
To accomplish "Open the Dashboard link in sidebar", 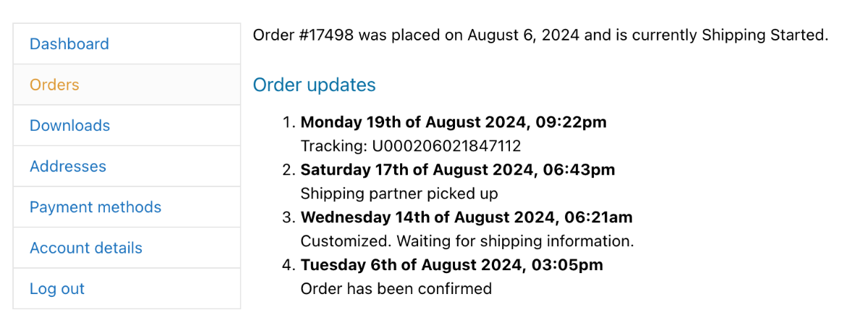I will pyautogui.click(x=69, y=44).
